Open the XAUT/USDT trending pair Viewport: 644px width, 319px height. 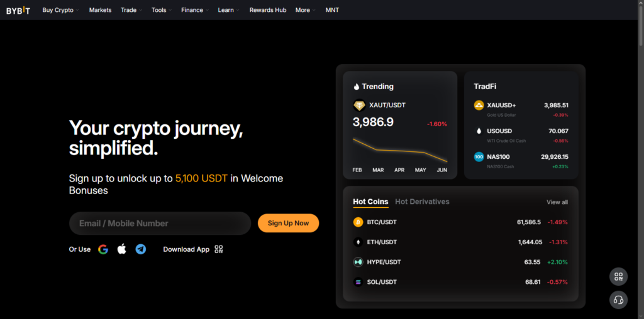pyautogui.click(x=387, y=105)
